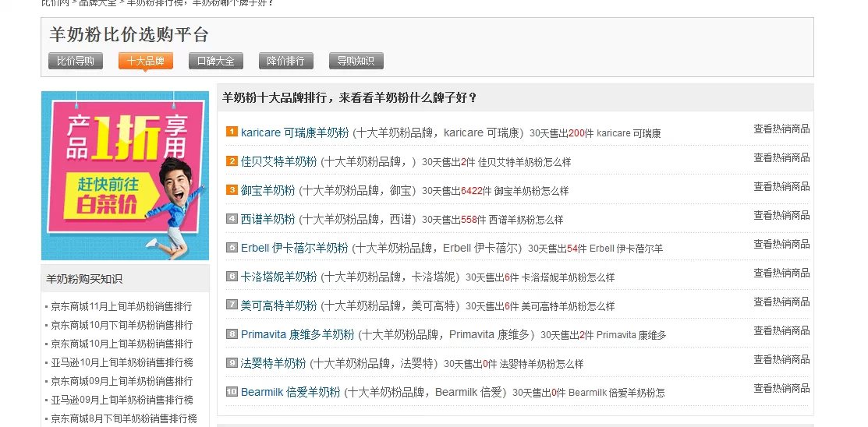
Task: Click the rank 9 gray number badge
Action: coord(232,362)
